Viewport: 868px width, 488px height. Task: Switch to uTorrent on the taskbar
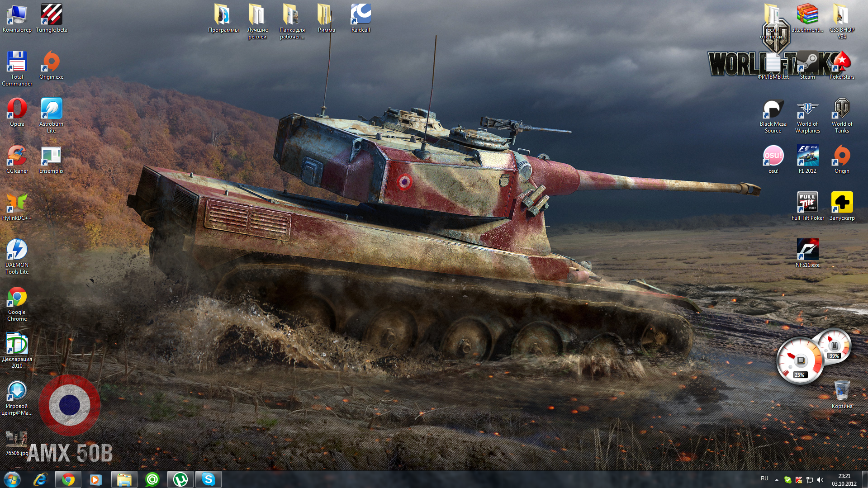click(180, 479)
